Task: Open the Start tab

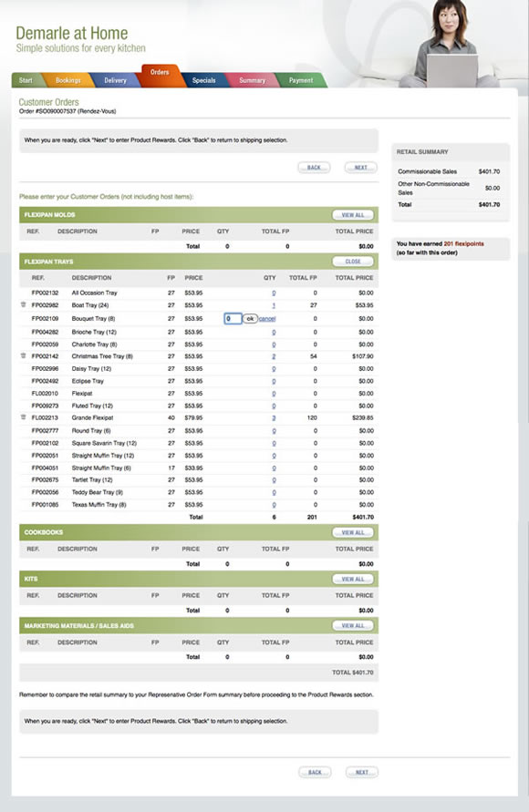Action: [26, 80]
